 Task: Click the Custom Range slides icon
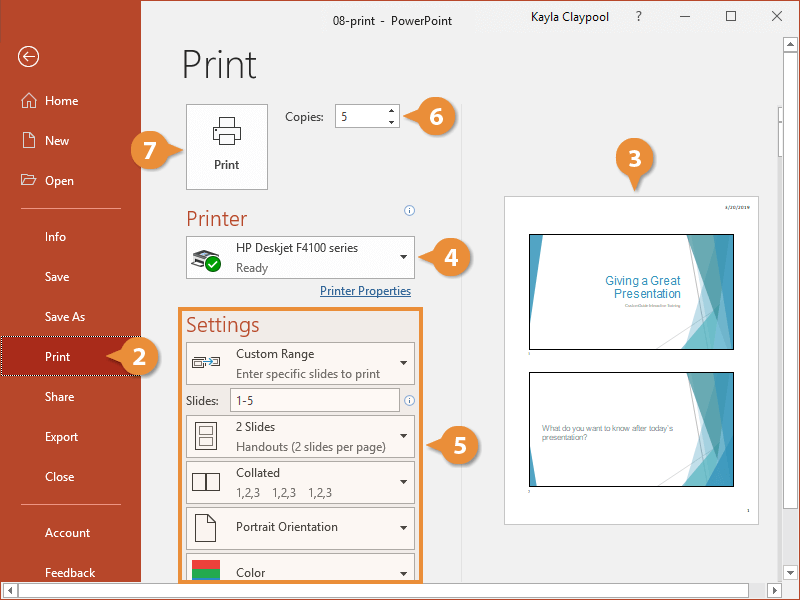click(206, 362)
